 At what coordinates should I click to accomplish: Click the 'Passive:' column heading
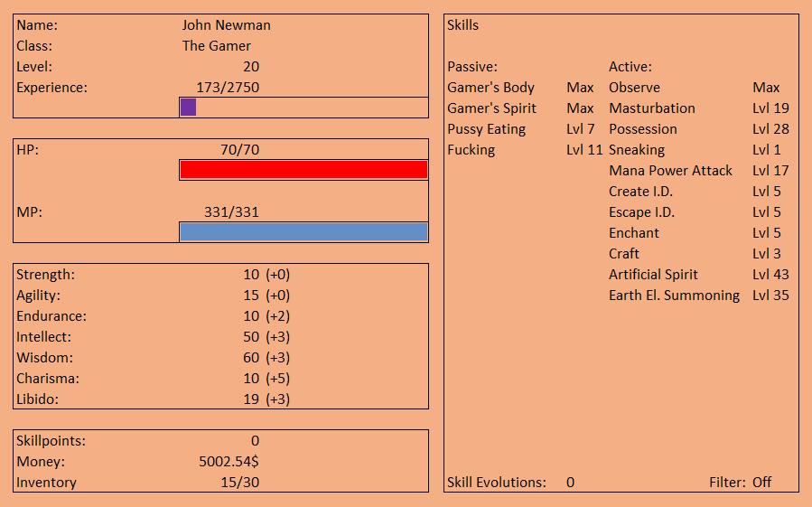click(472, 66)
